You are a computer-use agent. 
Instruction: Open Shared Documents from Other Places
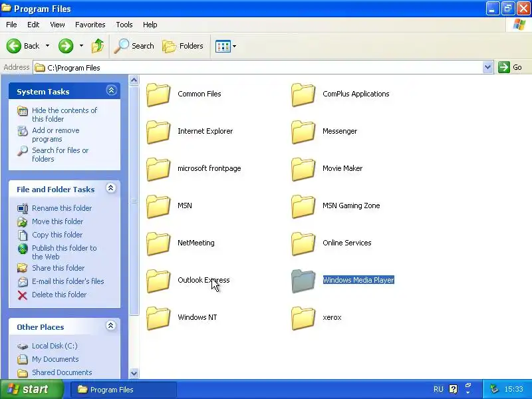point(62,372)
